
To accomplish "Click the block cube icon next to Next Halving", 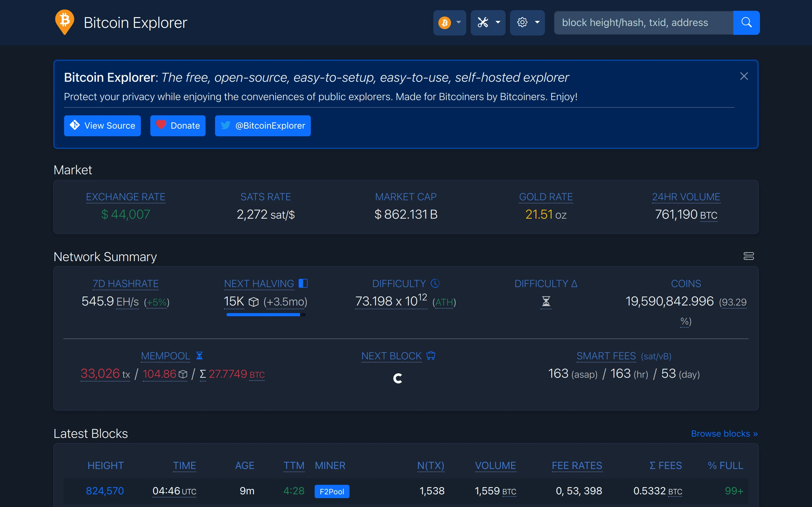I will pos(253,301).
